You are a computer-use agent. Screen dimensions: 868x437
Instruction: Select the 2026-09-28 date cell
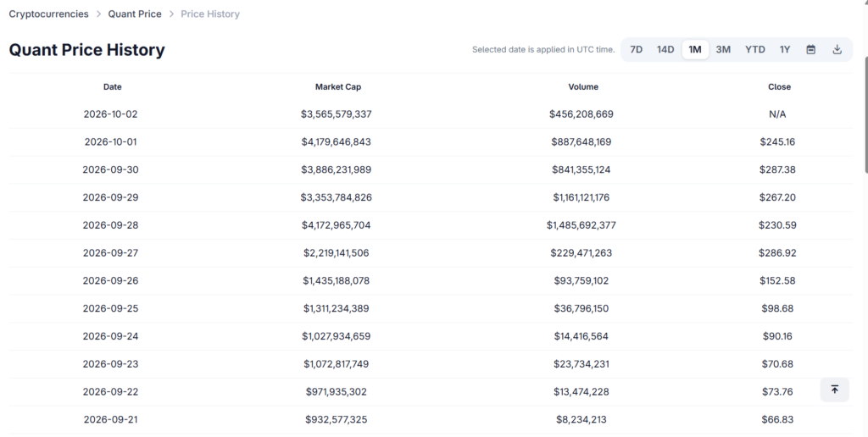tap(110, 225)
